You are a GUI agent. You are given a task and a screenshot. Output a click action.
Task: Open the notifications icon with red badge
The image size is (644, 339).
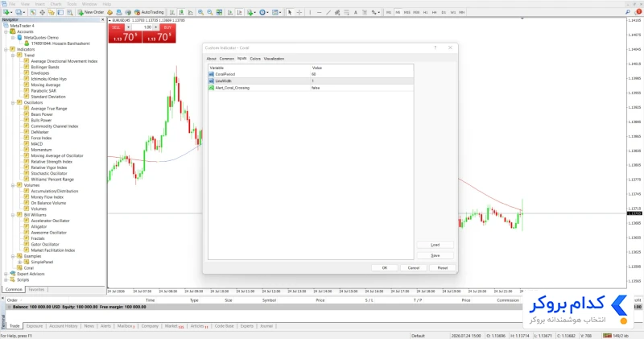(x=638, y=12)
